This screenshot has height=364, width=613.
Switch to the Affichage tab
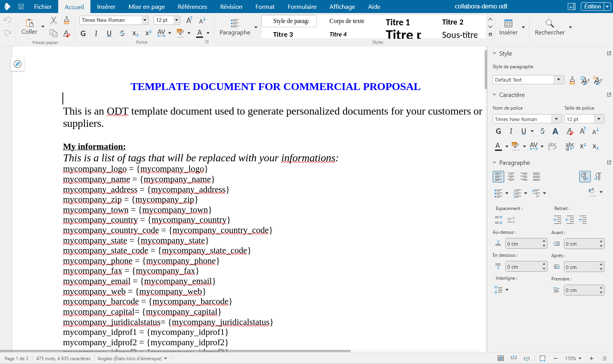pyautogui.click(x=342, y=7)
